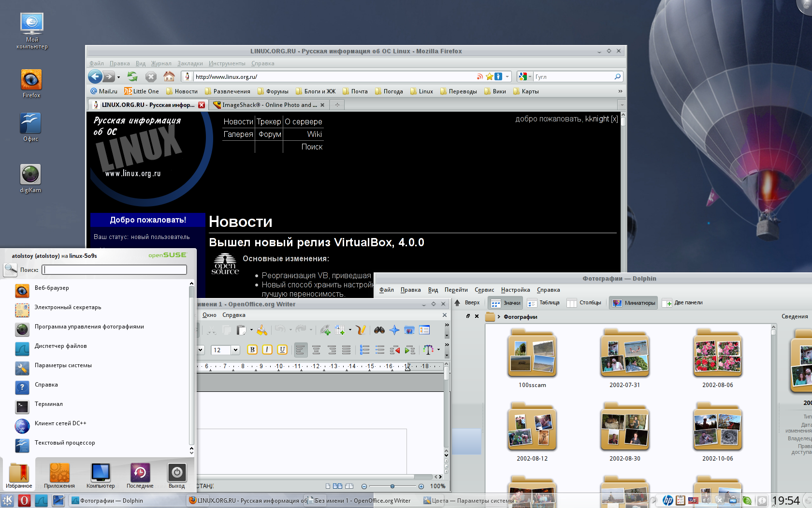This screenshot has width=812, height=508.
Task: Expand the Firefox bookmarks toolbar overflow chevron
Action: point(620,91)
